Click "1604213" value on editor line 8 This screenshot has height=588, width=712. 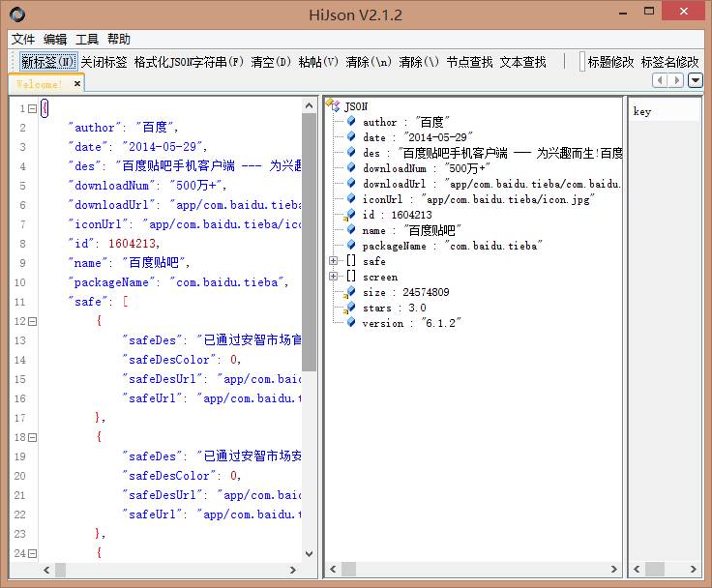[x=133, y=244]
